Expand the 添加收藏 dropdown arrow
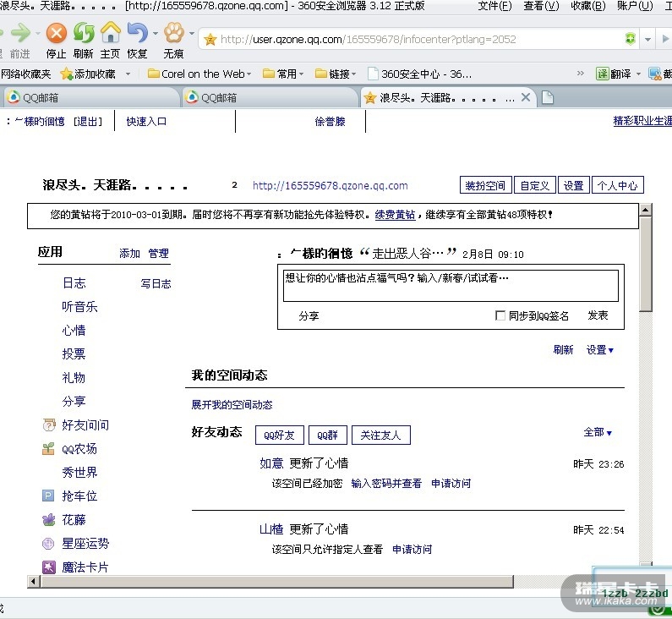The height and width of the screenshot is (619, 672). click(128, 74)
